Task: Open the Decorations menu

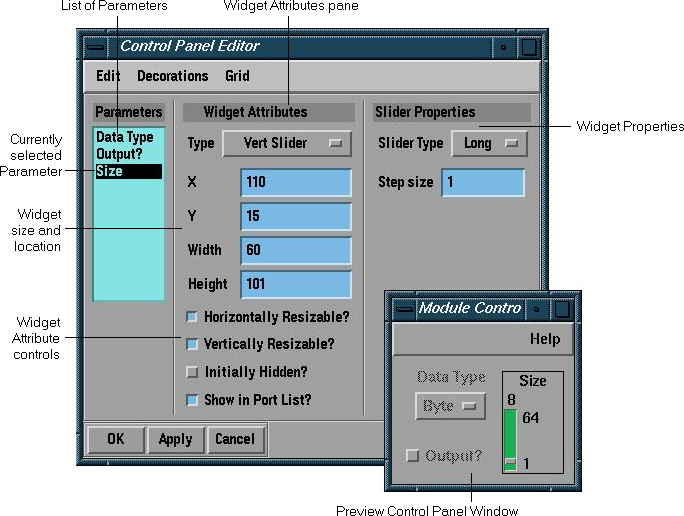Action: pos(172,76)
